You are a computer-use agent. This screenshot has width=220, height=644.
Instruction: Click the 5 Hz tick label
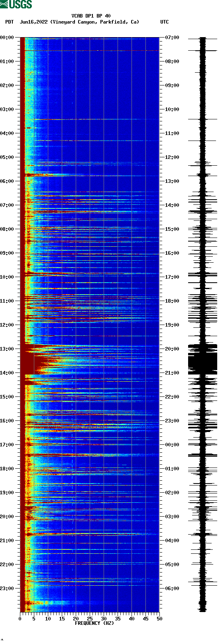34,619
